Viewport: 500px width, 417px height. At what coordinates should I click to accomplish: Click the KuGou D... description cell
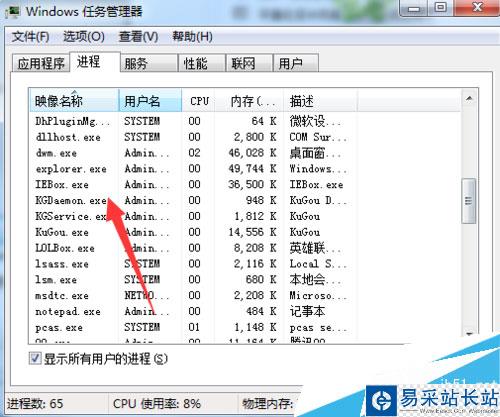(318, 200)
